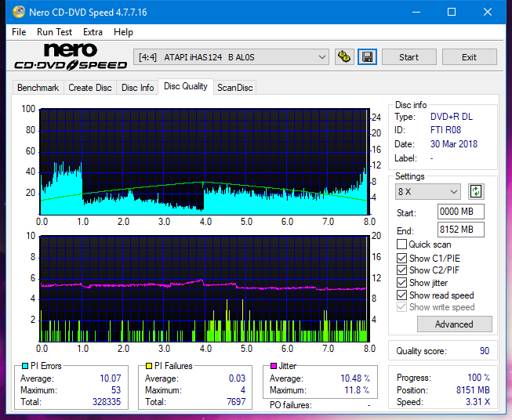Click the PO failures label
Image resolution: width=512 pixels, height=420 pixels.
click(x=291, y=405)
